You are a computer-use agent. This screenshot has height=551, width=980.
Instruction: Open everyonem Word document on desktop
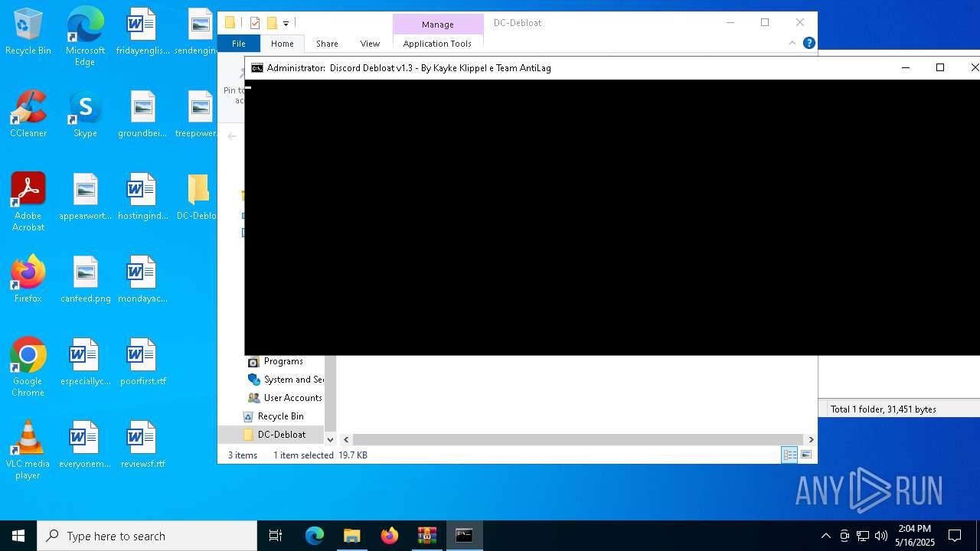85,445
